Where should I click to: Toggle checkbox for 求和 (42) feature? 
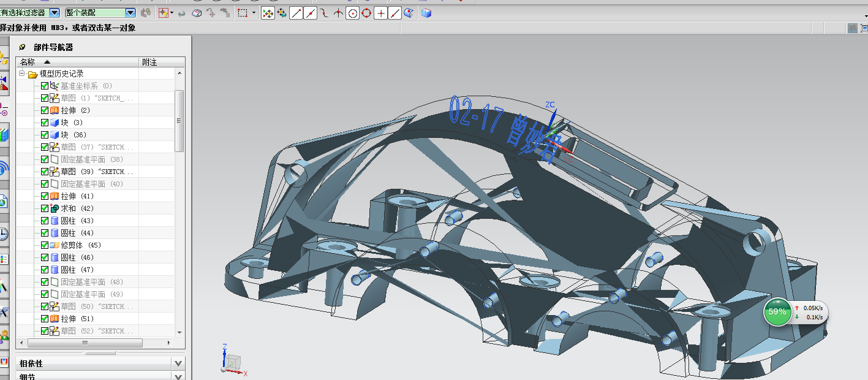(45, 208)
